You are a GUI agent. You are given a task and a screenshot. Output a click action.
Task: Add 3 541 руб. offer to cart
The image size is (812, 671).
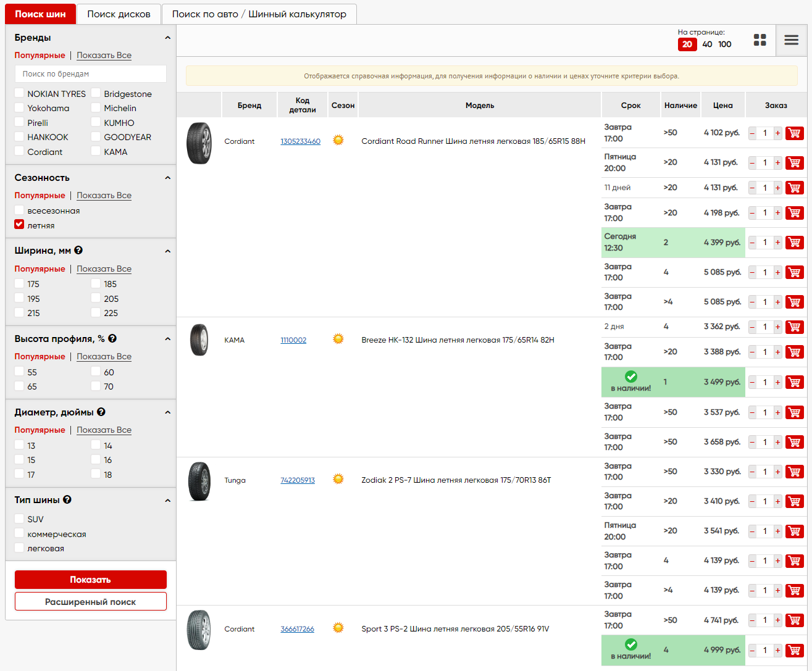coord(795,531)
